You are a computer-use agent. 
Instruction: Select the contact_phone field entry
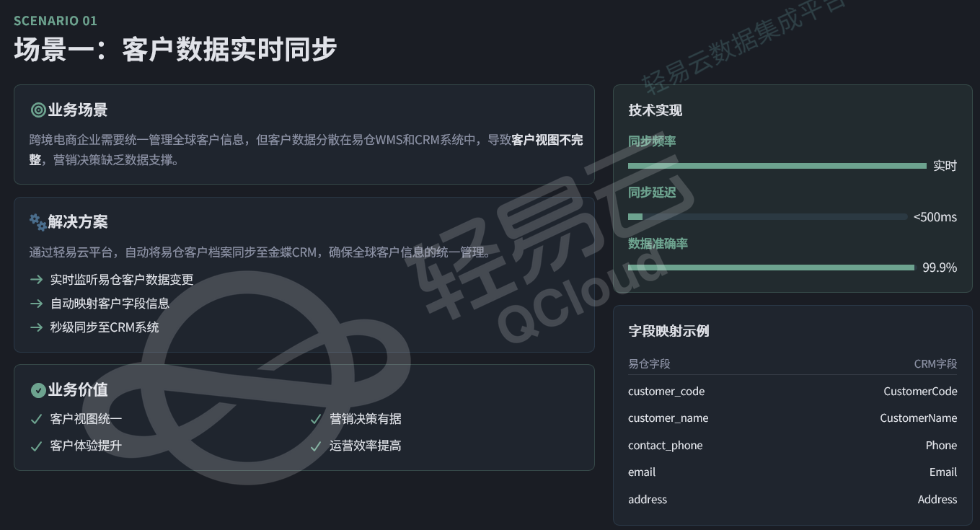coord(665,446)
